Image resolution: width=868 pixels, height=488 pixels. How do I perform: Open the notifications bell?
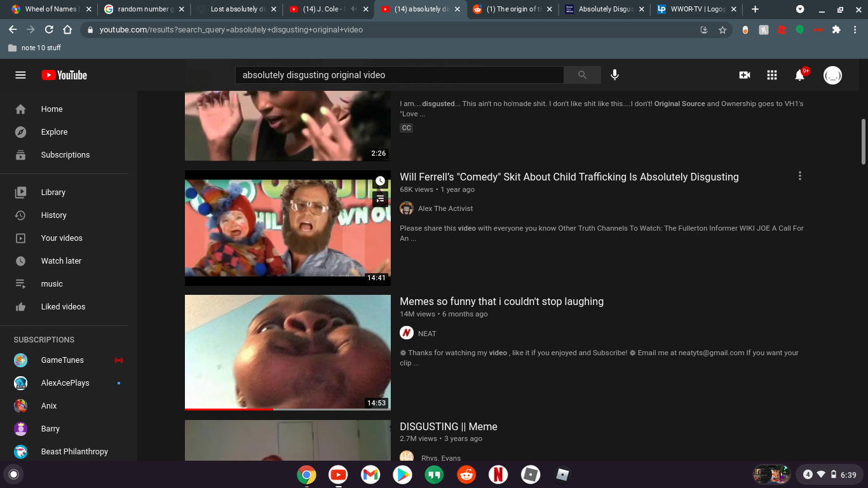pyautogui.click(x=800, y=75)
